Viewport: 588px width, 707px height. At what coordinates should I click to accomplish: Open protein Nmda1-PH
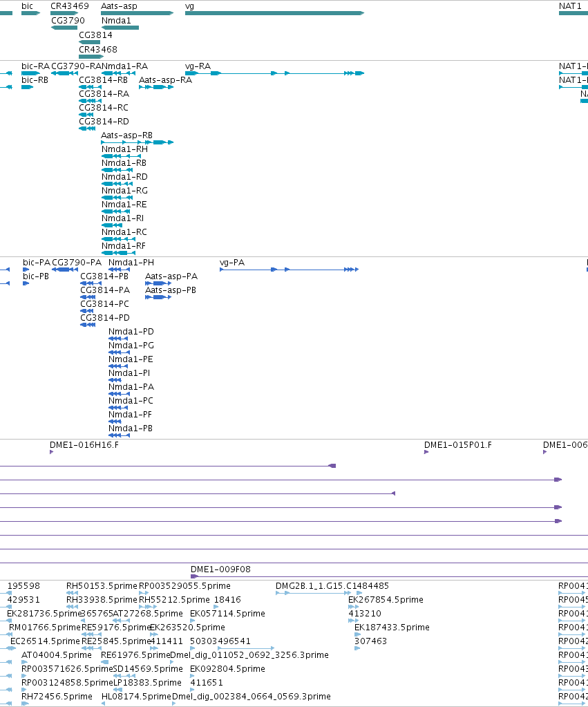(131, 263)
